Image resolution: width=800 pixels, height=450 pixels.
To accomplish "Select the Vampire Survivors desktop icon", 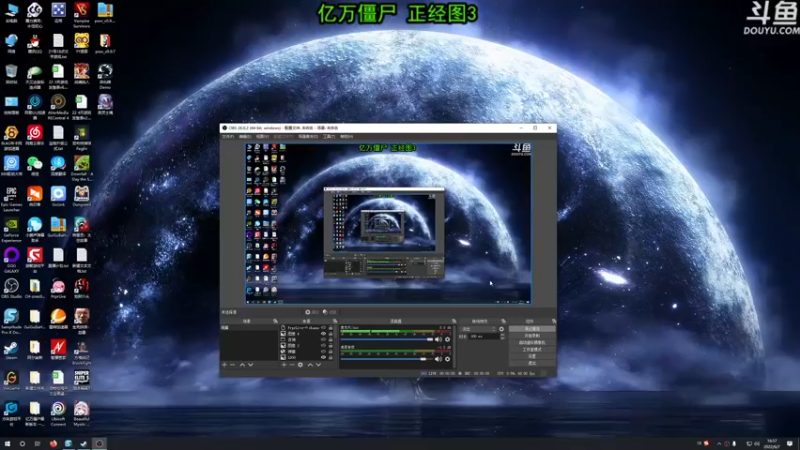I will 82,14.
